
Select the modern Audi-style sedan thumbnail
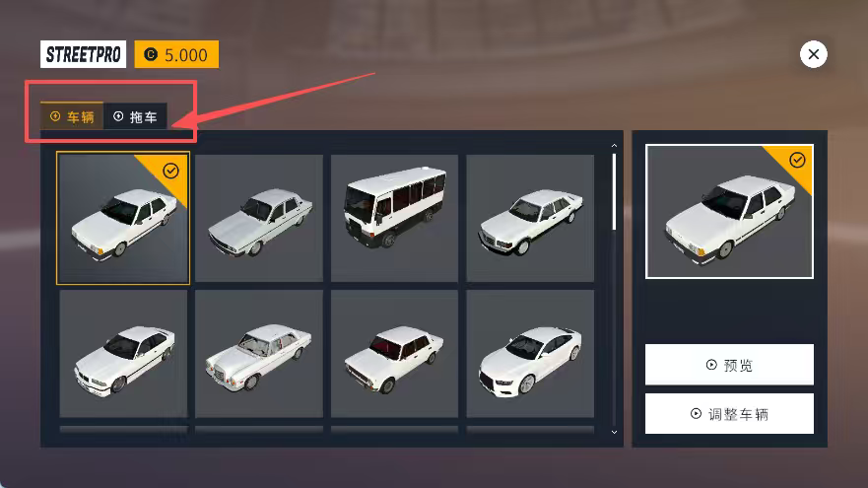tap(530, 353)
